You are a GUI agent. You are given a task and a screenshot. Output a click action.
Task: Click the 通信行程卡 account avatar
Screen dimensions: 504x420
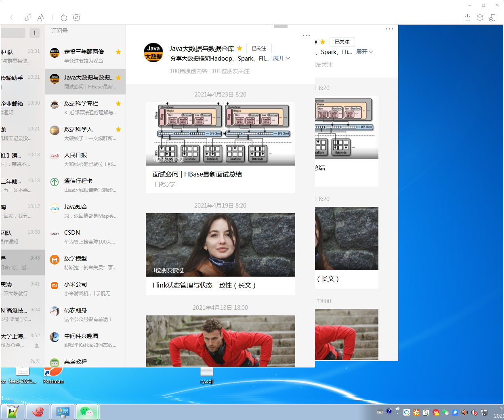(x=55, y=182)
